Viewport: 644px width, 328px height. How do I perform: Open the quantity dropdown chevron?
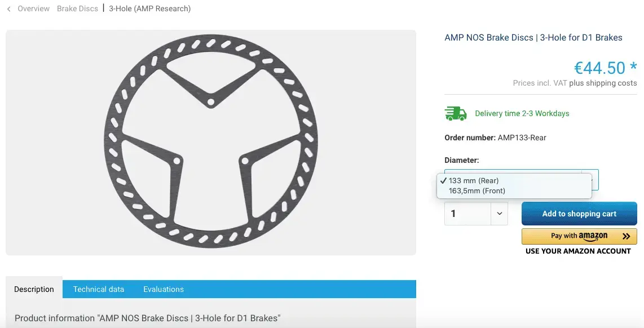(500, 214)
